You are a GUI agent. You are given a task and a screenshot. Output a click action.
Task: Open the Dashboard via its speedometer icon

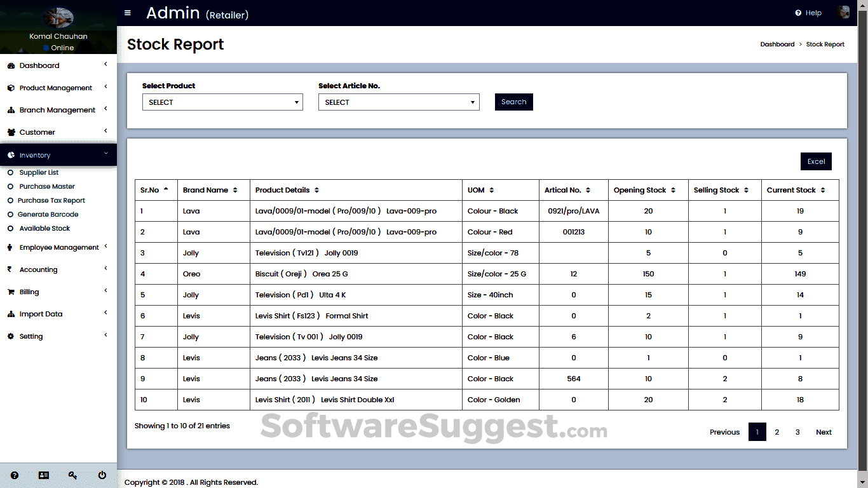pyautogui.click(x=11, y=65)
